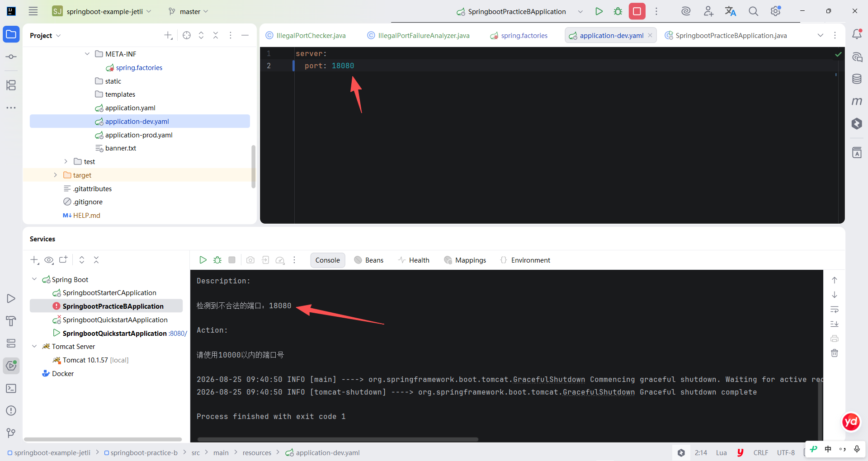The width and height of the screenshot is (868, 461).
Task: Open the Project tool window icon
Action: click(11, 34)
